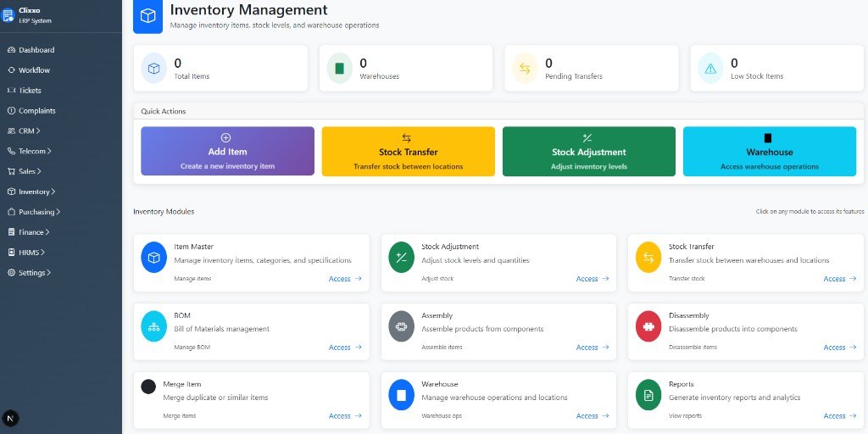Click the Low Stock Items label

pos(757,76)
